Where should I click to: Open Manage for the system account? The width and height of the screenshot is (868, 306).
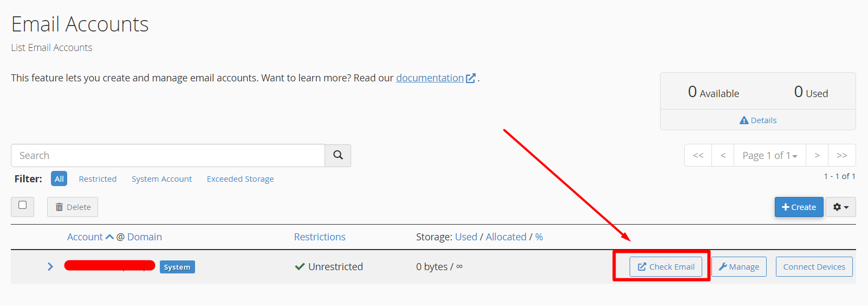[739, 267]
